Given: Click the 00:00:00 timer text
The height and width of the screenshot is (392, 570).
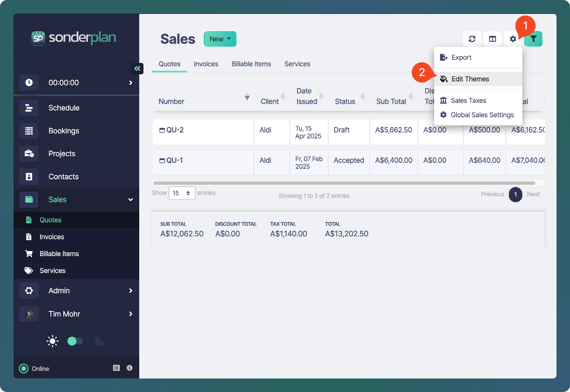Looking at the screenshot, I should (64, 83).
